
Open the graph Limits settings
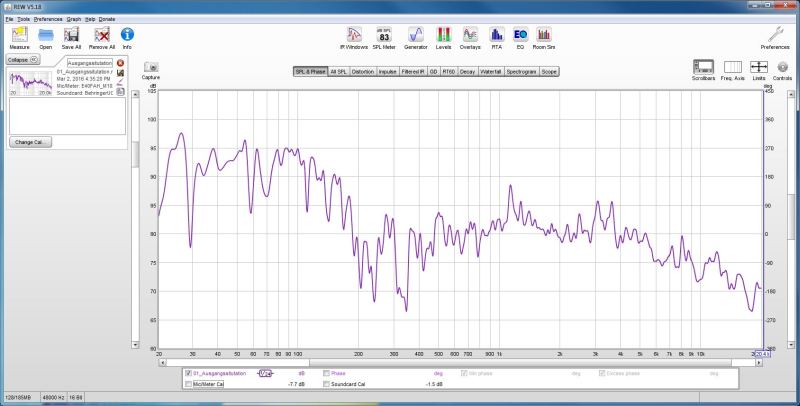(x=759, y=68)
